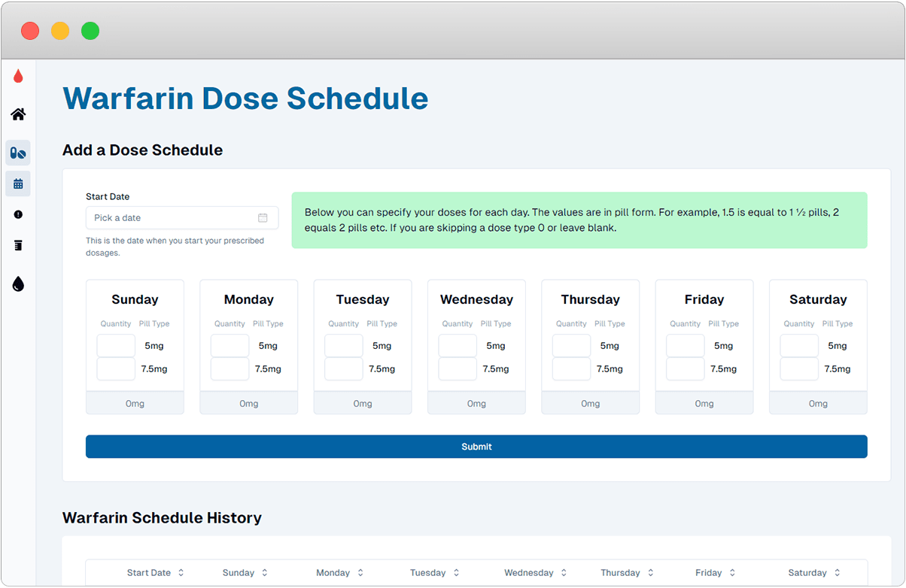Sort history by Saturday column

click(x=838, y=573)
